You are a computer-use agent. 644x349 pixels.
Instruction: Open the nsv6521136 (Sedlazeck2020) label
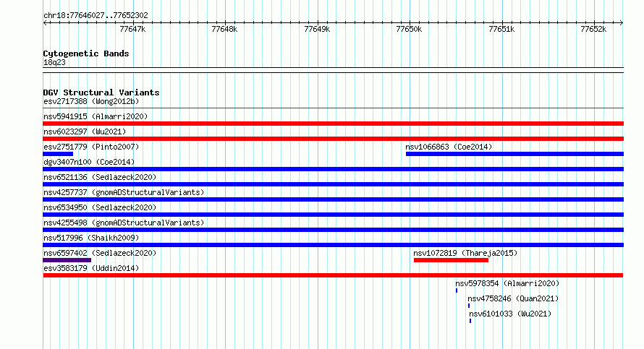100,177
